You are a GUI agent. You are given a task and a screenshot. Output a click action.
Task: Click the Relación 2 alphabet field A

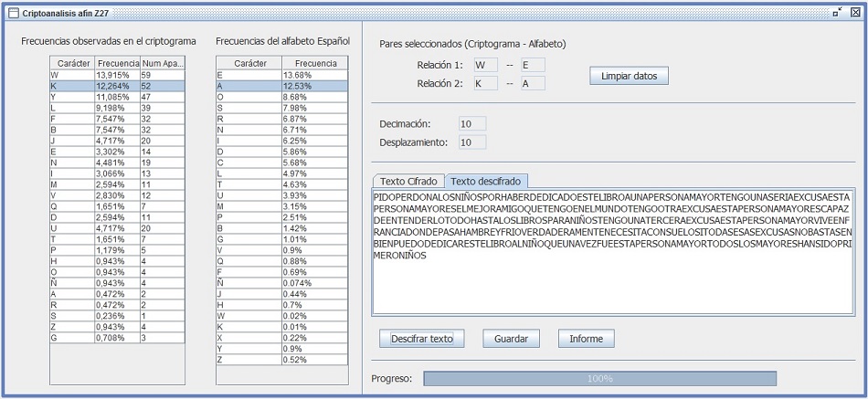[x=533, y=84]
